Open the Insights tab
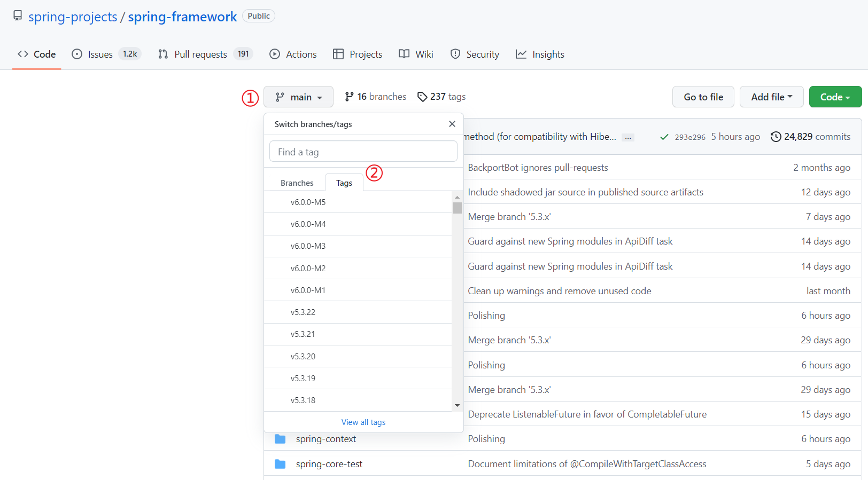 540,54
